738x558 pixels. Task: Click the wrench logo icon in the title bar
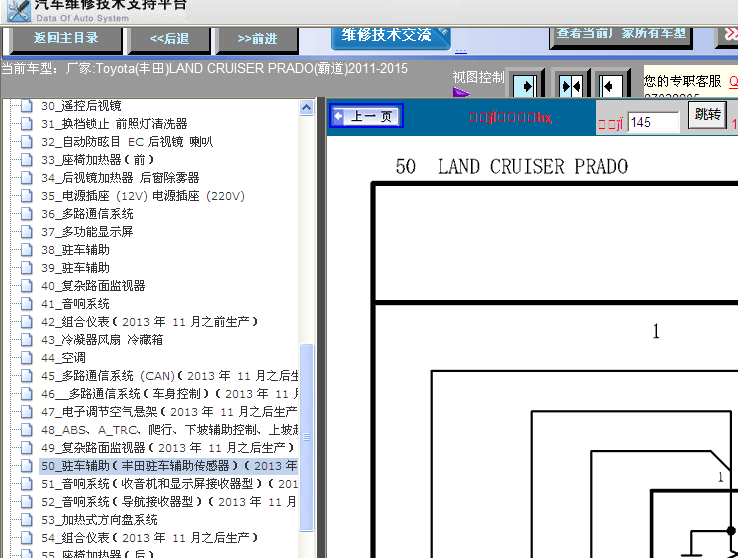tap(19, 10)
